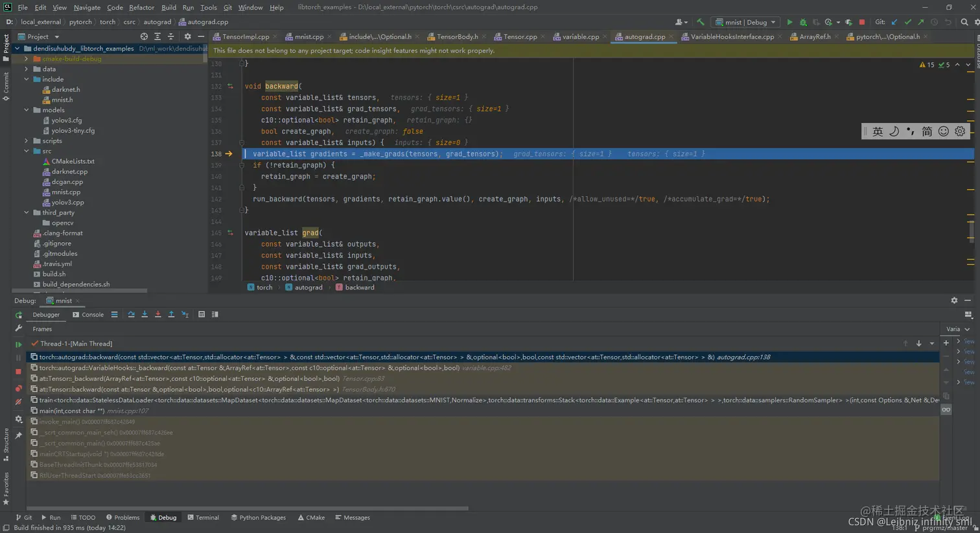980x533 pixels.
Task: View Breakpoints via the red circles icon
Action: [x=18, y=389]
